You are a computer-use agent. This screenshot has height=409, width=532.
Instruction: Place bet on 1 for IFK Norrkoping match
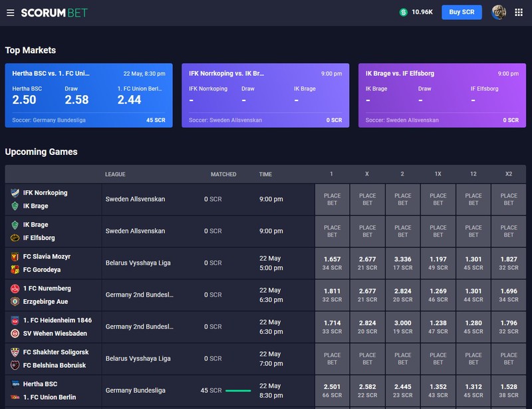click(x=332, y=200)
